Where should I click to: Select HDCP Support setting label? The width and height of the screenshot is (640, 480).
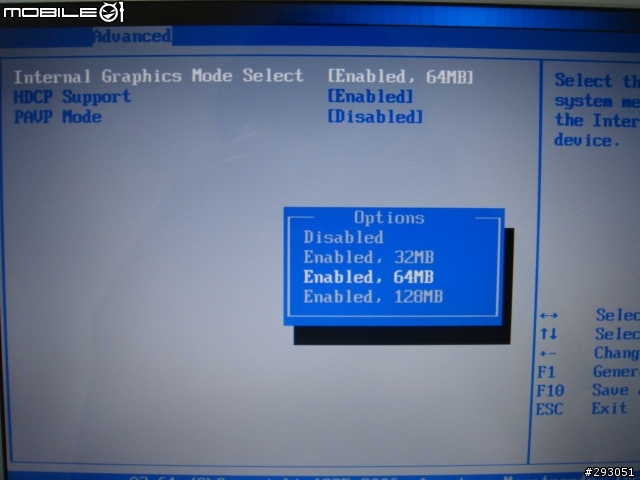[72, 97]
